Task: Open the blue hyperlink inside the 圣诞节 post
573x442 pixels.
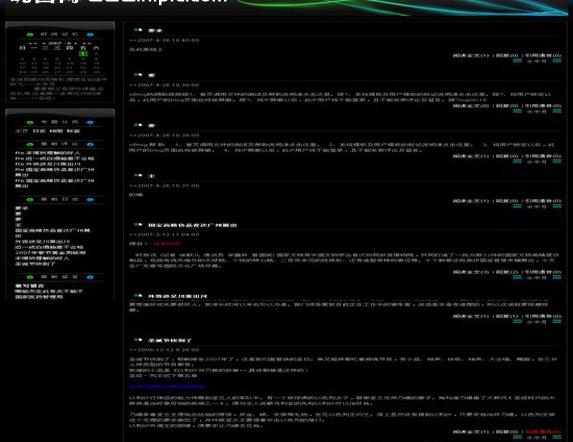Action: pos(167,386)
